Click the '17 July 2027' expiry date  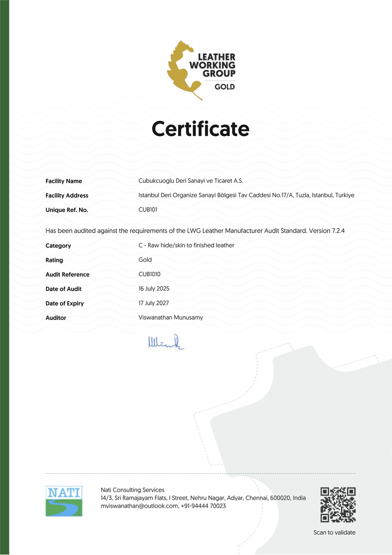tap(153, 303)
